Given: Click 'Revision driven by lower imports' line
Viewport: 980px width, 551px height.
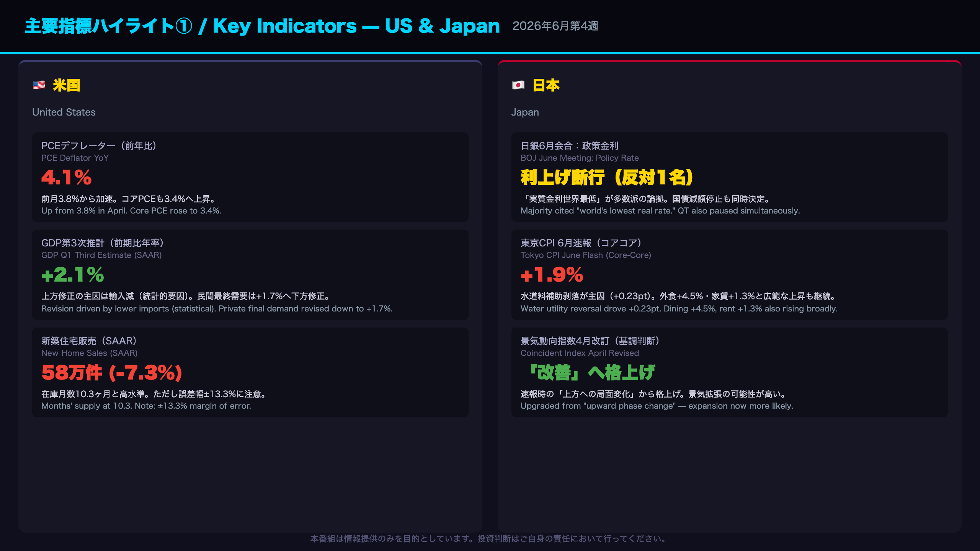Looking at the screenshot, I should click(x=217, y=309).
